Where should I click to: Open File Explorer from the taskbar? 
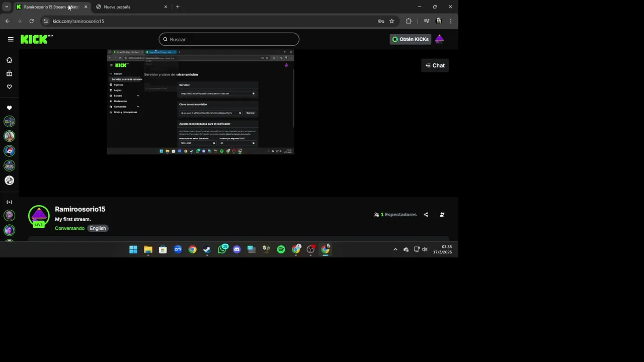(148, 249)
